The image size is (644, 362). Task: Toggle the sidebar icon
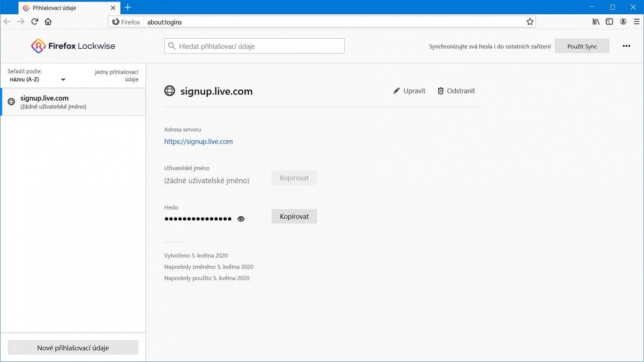(x=609, y=22)
